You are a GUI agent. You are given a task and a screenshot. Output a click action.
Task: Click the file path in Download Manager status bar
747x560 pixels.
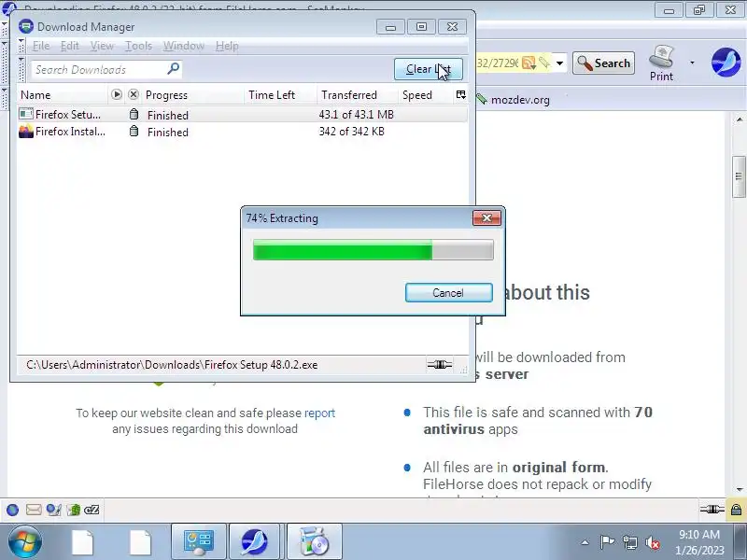click(172, 365)
